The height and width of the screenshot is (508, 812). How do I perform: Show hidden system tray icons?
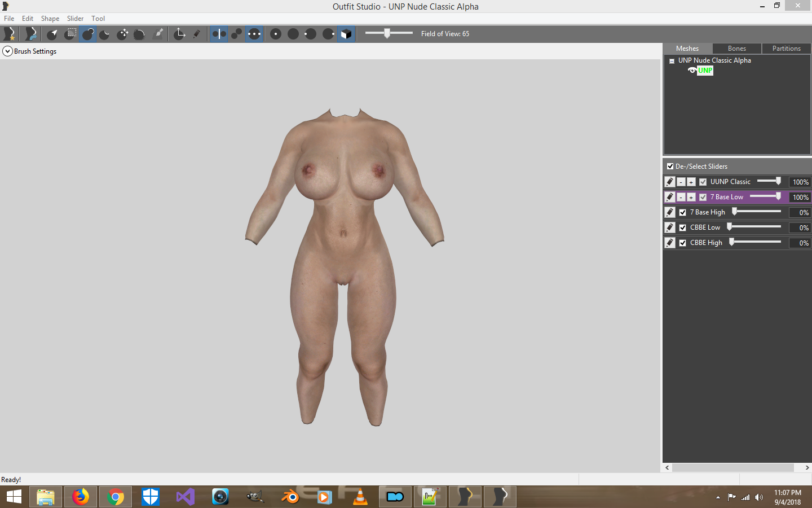tap(718, 498)
